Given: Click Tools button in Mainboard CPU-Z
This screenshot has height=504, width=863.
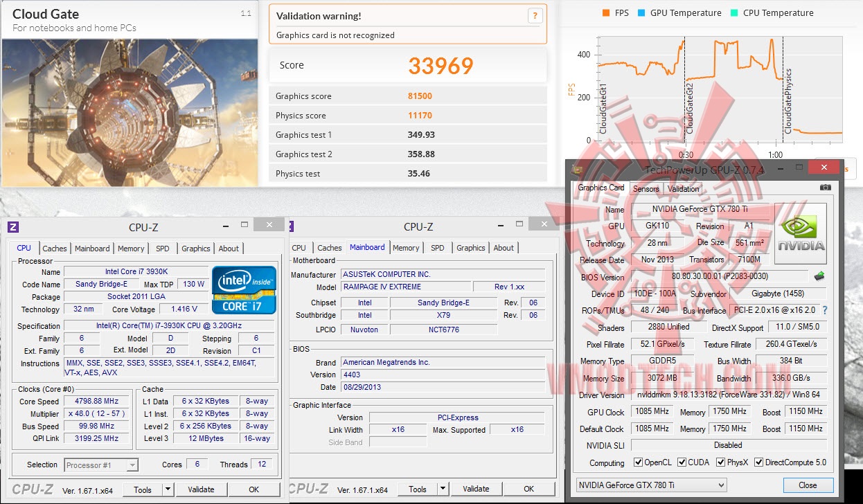Looking at the screenshot, I should tap(418, 489).
